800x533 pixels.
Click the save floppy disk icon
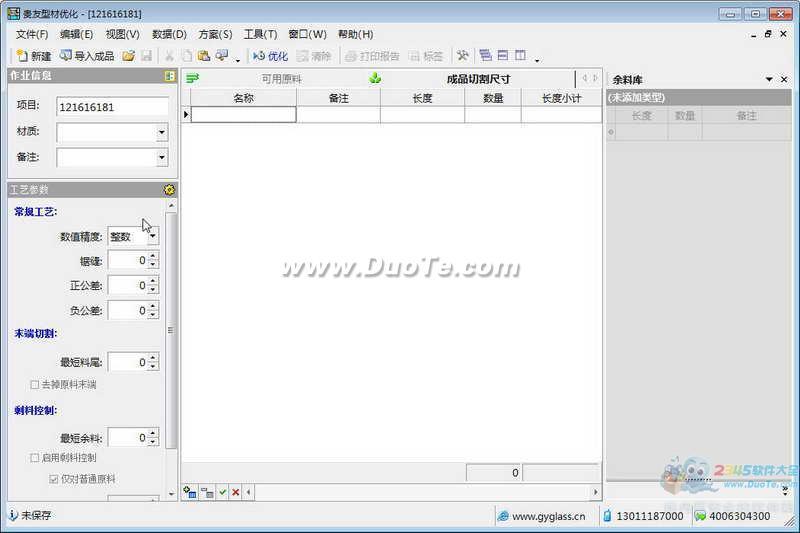click(146, 56)
